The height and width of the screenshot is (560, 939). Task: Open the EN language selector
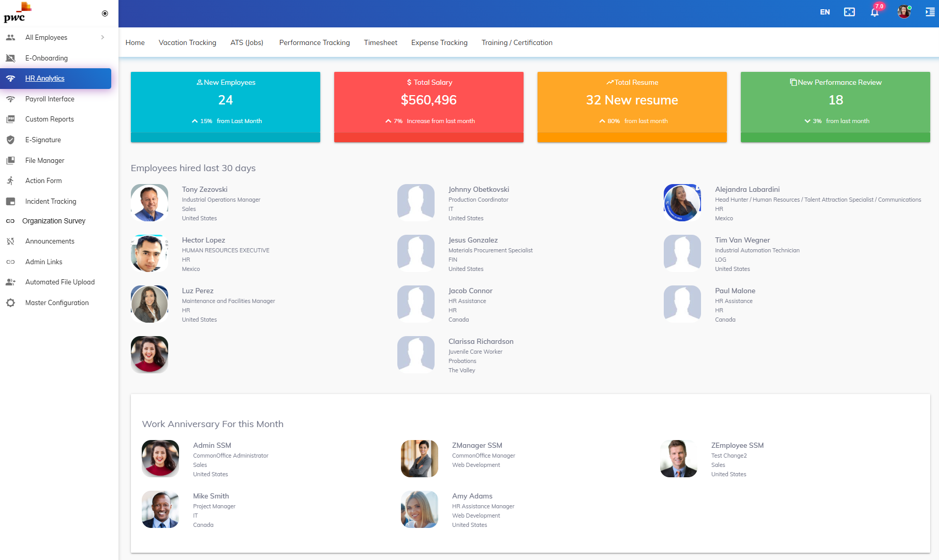tap(825, 11)
